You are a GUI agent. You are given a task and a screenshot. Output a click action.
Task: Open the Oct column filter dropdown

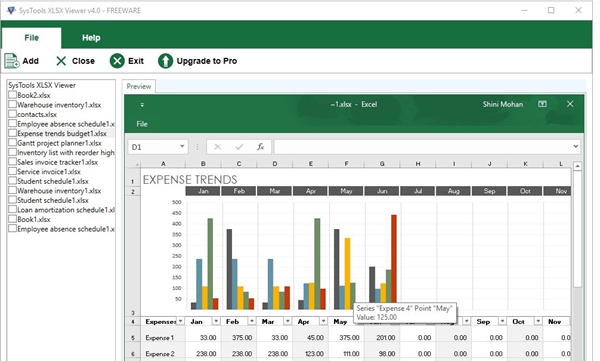coord(538,321)
